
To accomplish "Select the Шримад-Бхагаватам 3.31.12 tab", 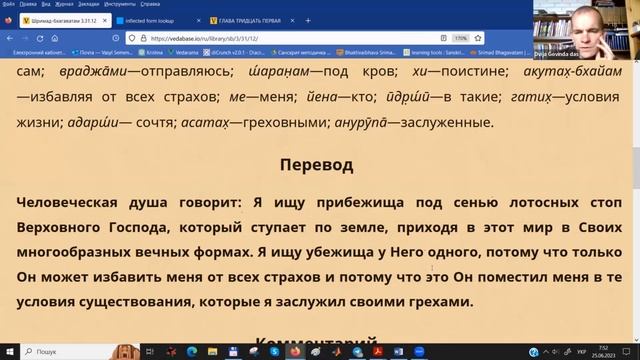I will [65, 20].
